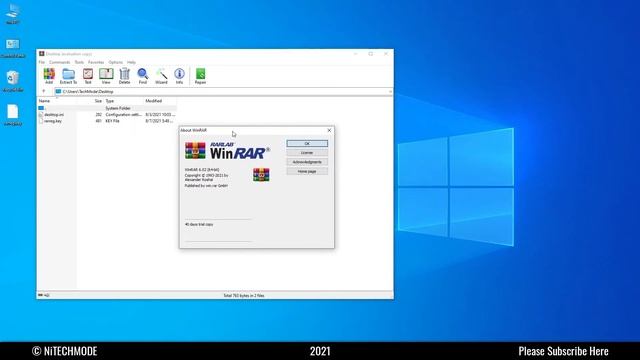This screenshot has width=640, height=360.
Task: Open the Wizard toolbar icon
Action: pyautogui.click(x=161, y=76)
